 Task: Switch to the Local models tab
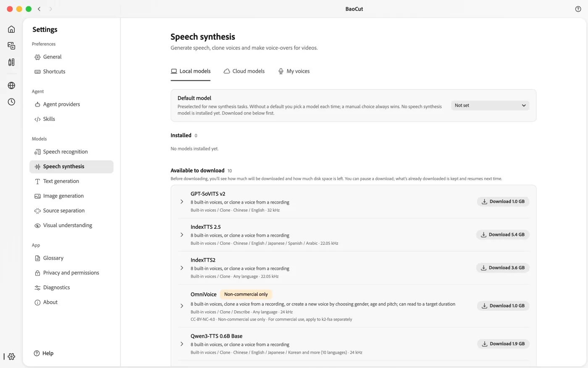[191, 71]
